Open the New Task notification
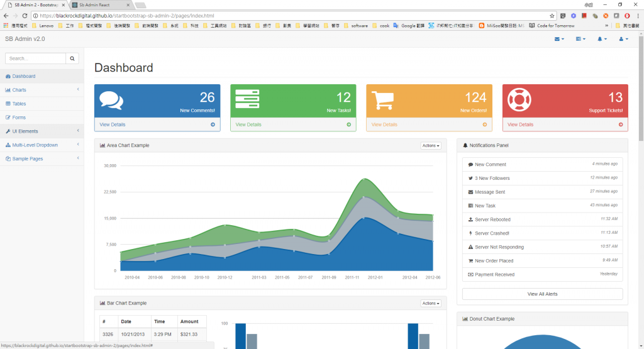The image size is (644, 349). pos(542,206)
